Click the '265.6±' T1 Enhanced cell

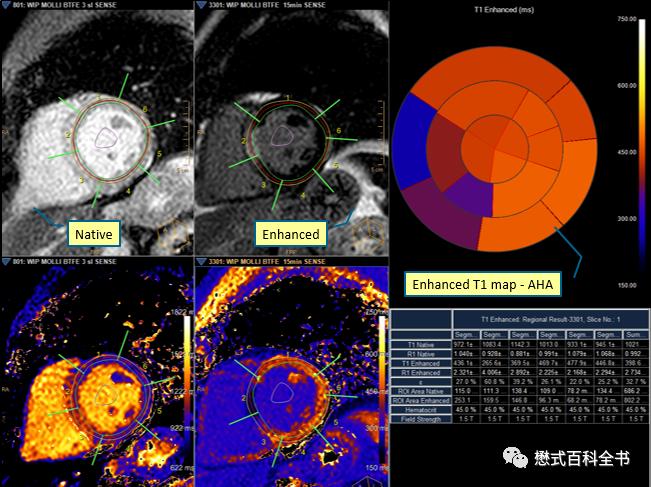[492, 363]
